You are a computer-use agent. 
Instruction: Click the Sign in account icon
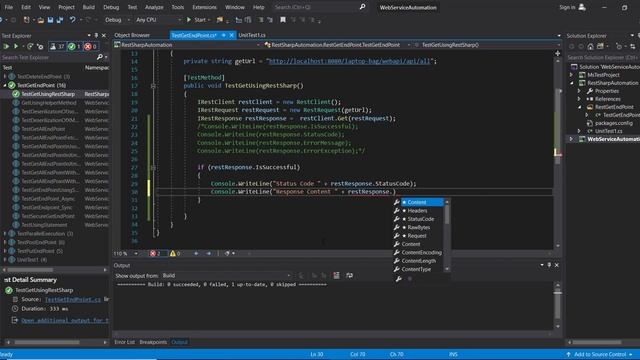coord(582,7)
